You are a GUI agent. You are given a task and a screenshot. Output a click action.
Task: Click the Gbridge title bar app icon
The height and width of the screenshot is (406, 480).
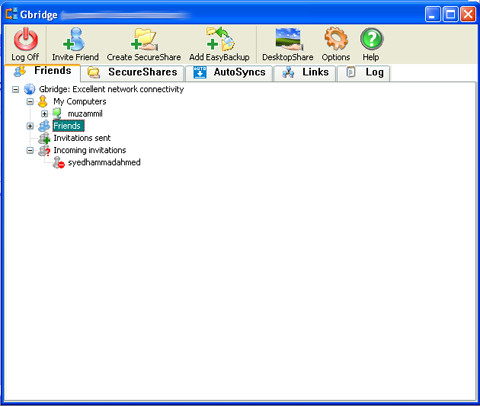click(x=11, y=14)
